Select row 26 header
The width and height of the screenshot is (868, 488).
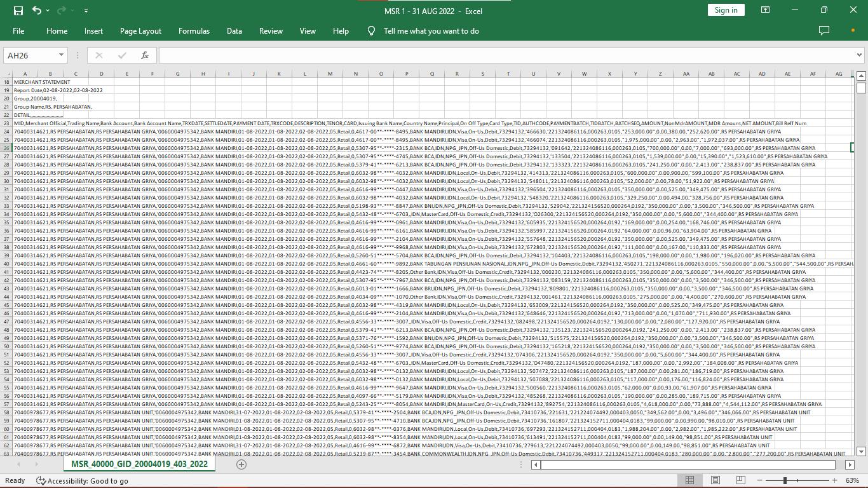pos(7,148)
